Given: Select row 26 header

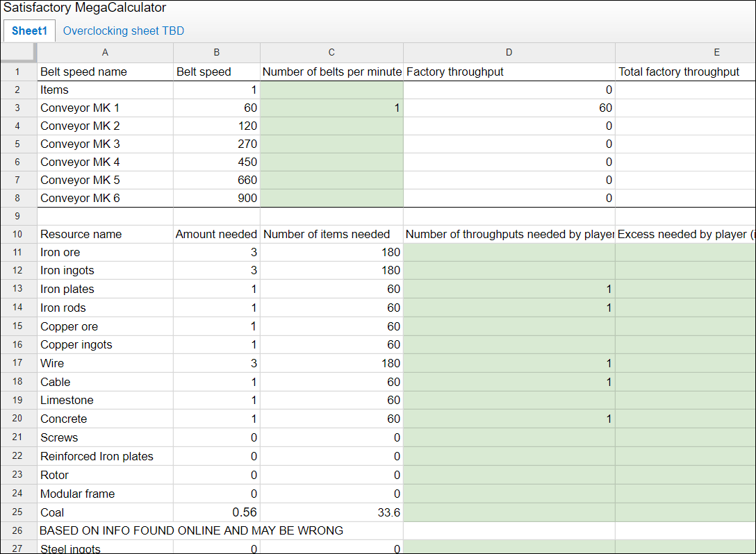Looking at the screenshot, I should [18, 530].
